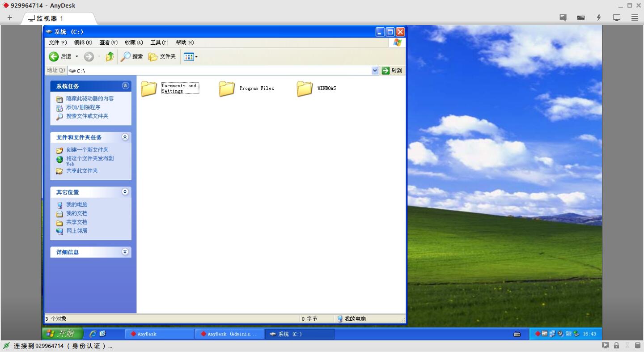Click the green Back (后退) arrow

tap(54, 56)
